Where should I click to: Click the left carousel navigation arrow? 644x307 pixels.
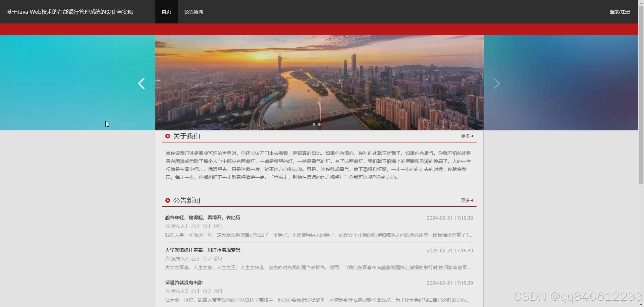[141, 83]
